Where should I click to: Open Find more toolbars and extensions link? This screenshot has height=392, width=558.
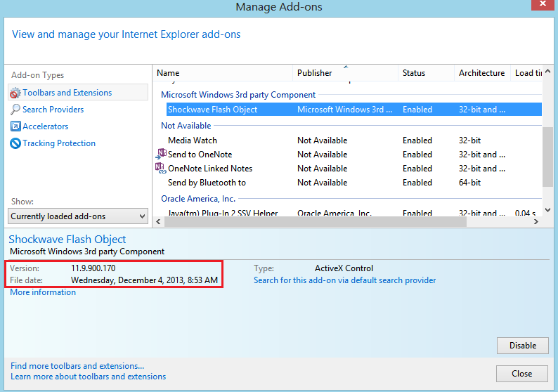pos(77,366)
